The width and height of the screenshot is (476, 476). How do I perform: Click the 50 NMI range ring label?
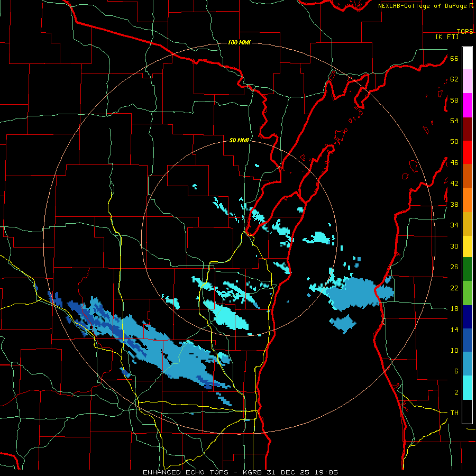(239, 140)
